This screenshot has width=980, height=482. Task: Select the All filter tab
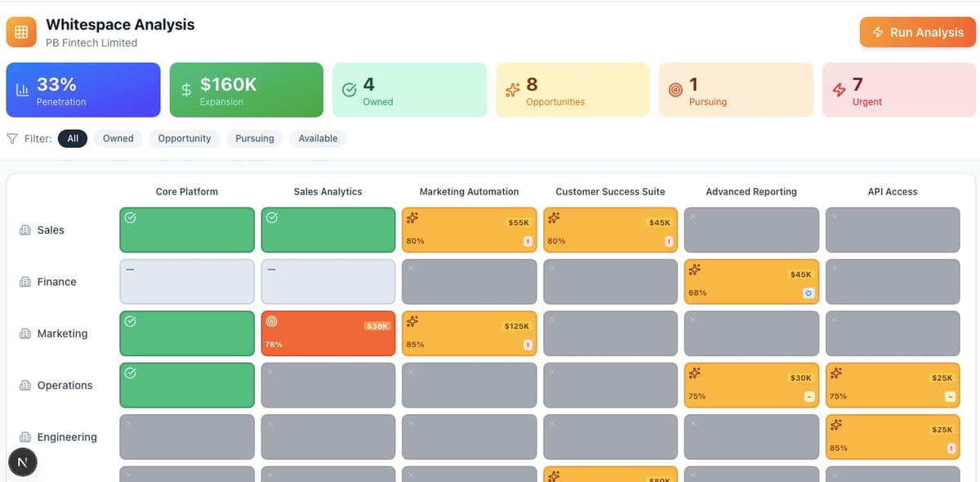(x=73, y=138)
